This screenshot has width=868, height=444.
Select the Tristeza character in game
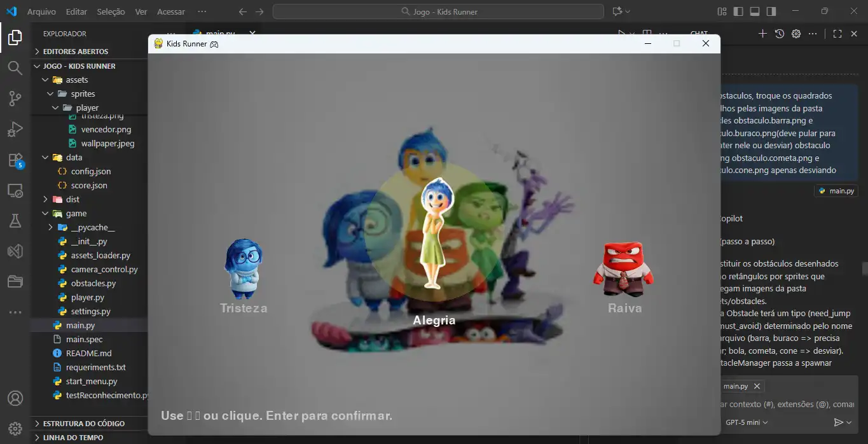(x=244, y=270)
